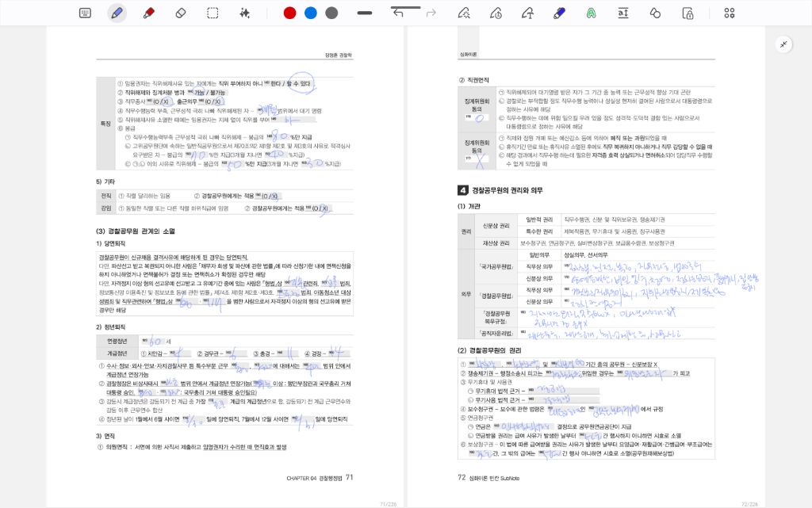The height and width of the screenshot is (508, 812).
Task: Select the green text style A tool
Action: pos(591,13)
